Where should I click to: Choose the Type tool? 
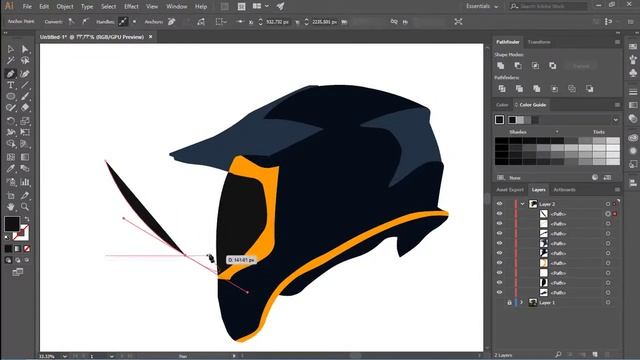11,85
